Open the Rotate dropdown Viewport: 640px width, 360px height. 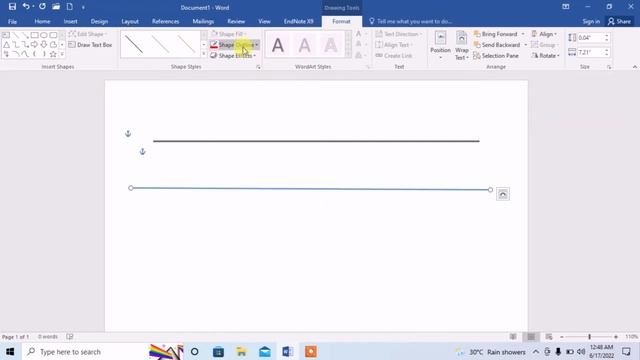click(x=545, y=56)
